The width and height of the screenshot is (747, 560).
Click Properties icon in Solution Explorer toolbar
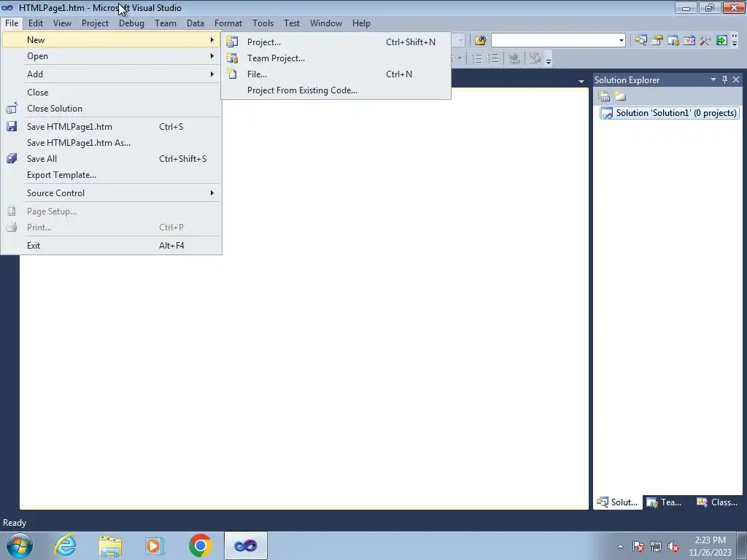pyautogui.click(x=604, y=96)
